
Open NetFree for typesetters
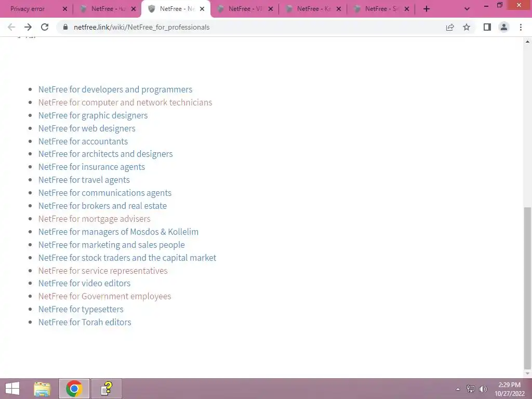pos(81,309)
